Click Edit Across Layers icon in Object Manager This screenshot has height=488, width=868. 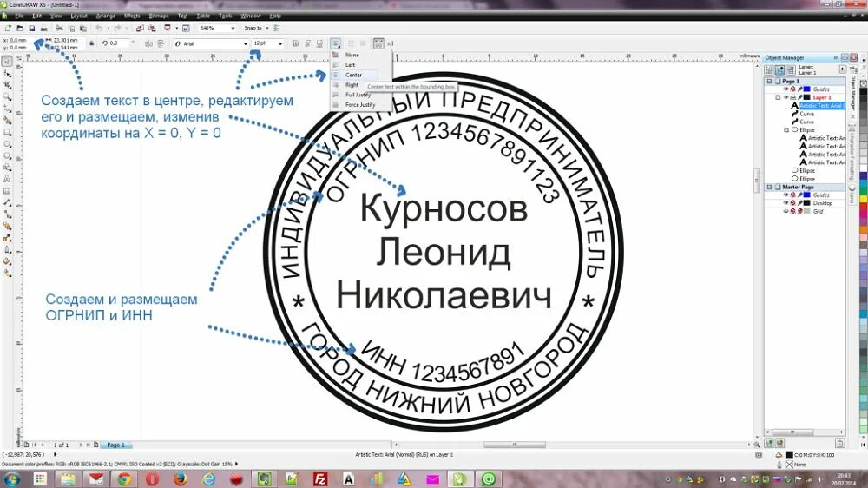779,69
